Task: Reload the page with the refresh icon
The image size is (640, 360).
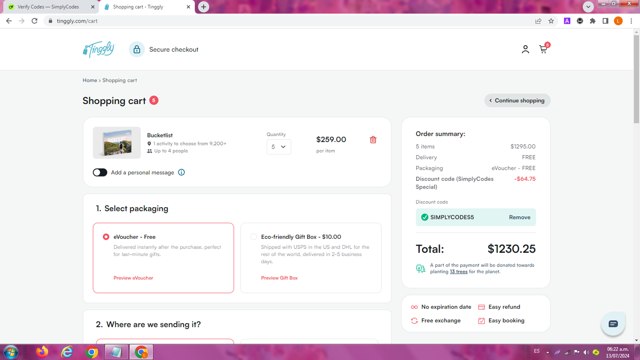Action: pyautogui.click(x=34, y=21)
